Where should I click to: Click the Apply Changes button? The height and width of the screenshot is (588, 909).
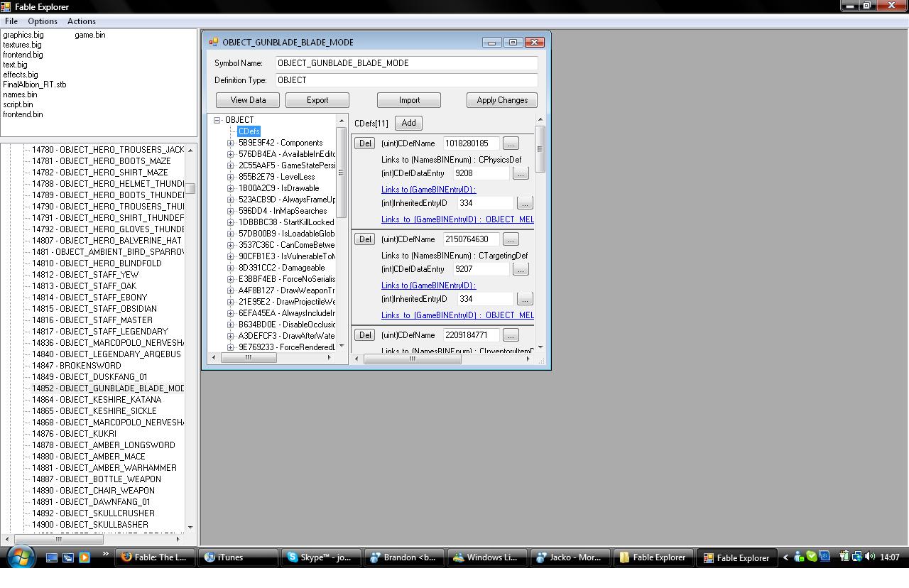[501, 100]
